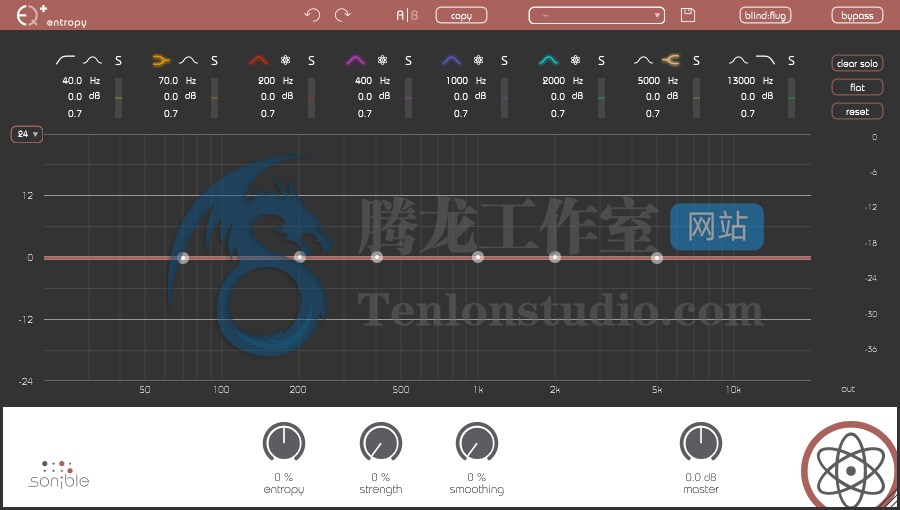
Task: Click the 40.0 Hz frequency value
Action: 72,81
